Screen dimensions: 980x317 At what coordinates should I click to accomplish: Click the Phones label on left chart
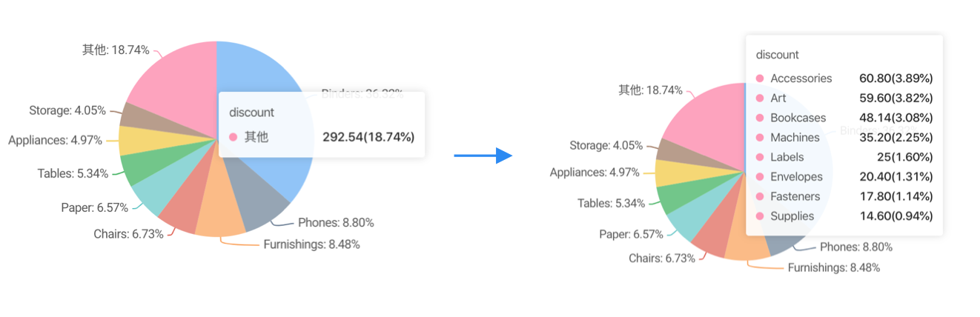coord(336,222)
